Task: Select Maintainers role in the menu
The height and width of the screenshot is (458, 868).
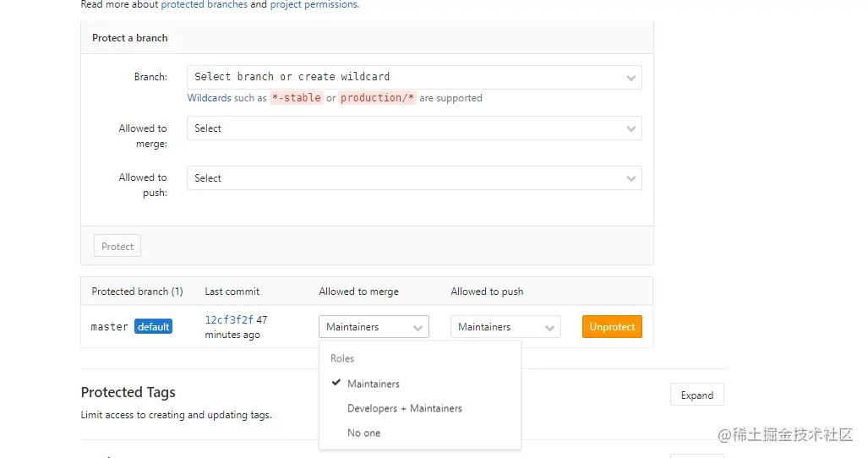Action: [x=374, y=384]
